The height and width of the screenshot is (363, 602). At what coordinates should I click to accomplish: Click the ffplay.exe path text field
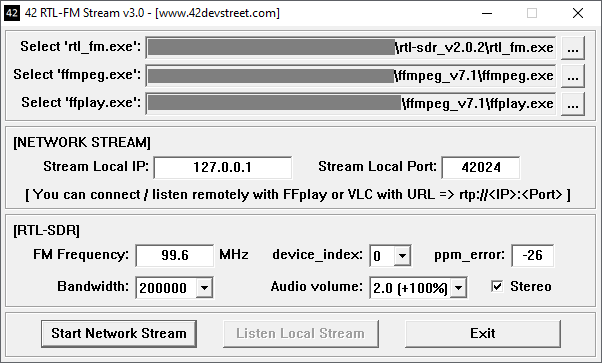351,104
